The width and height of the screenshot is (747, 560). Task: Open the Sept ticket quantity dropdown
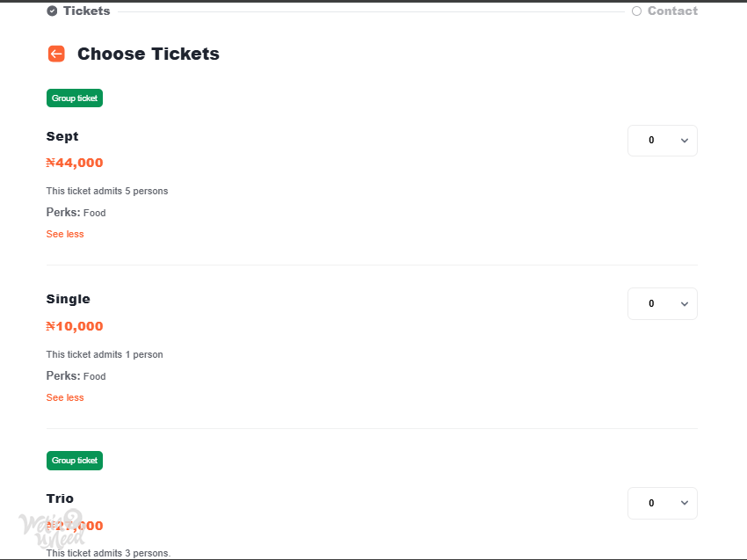pos(663,141)
